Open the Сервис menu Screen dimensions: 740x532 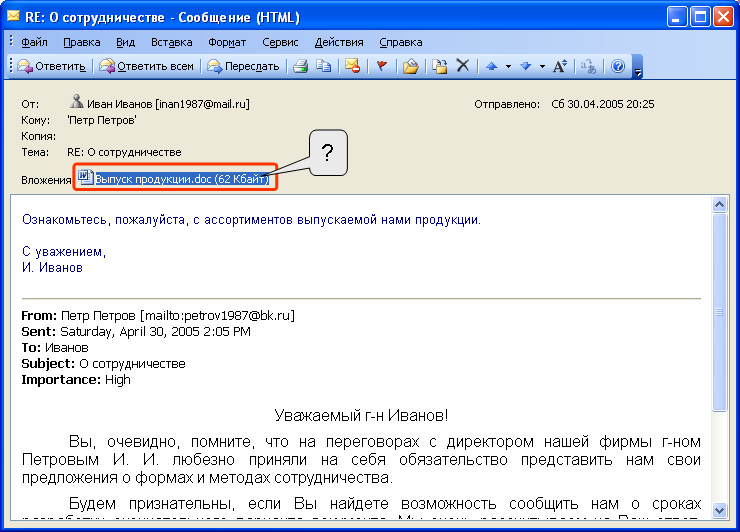[280, 42]
